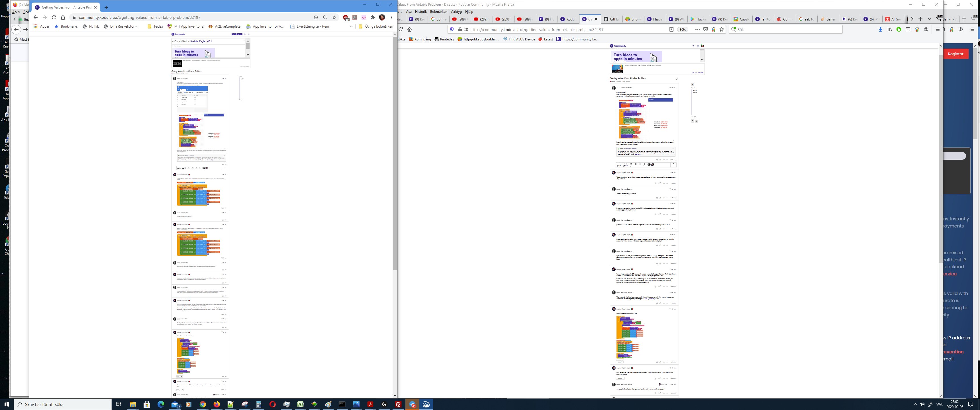Open Task View on the taskbar
980x410 pixels.
118,404
